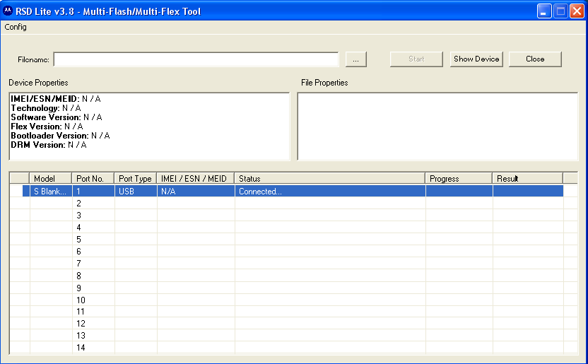
Task: Select the S Blank... model cell
Action: point(51,191)
